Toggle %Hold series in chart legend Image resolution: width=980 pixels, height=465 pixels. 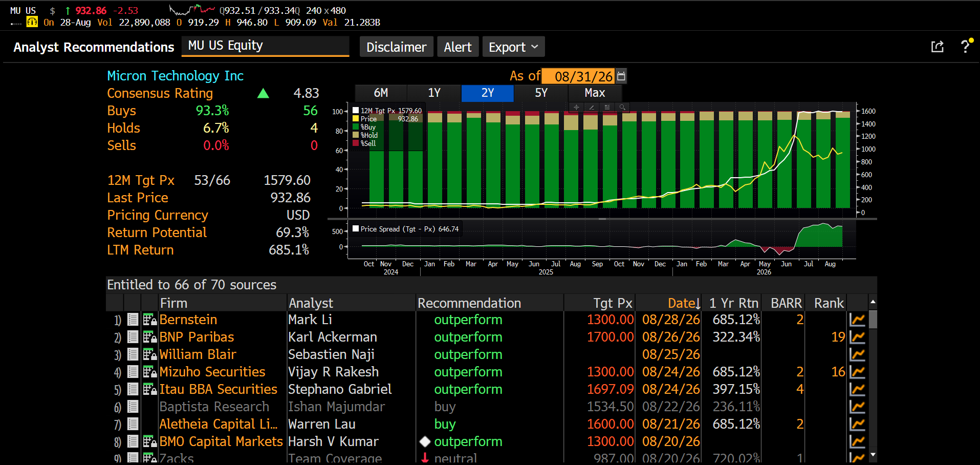(365, 135)
